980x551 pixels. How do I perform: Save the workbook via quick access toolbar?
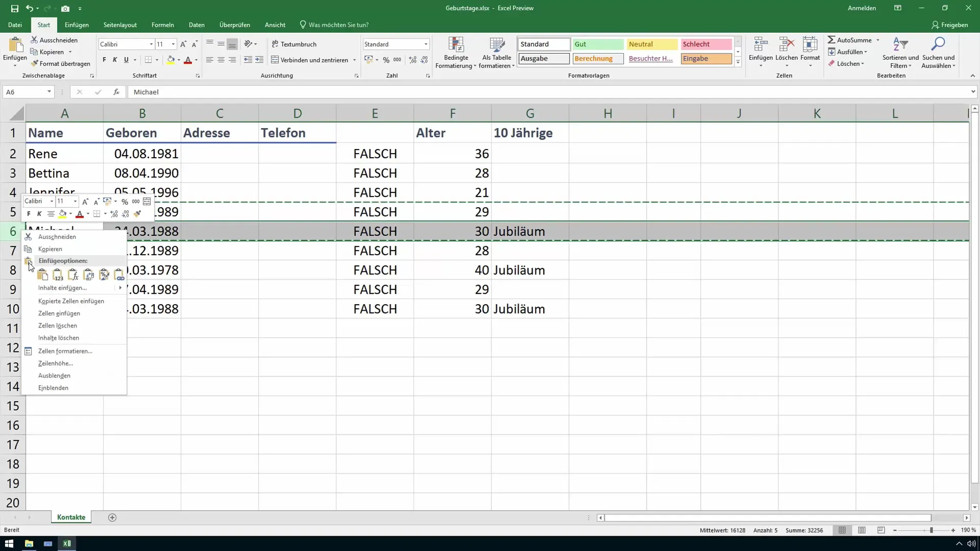point(14,8)
